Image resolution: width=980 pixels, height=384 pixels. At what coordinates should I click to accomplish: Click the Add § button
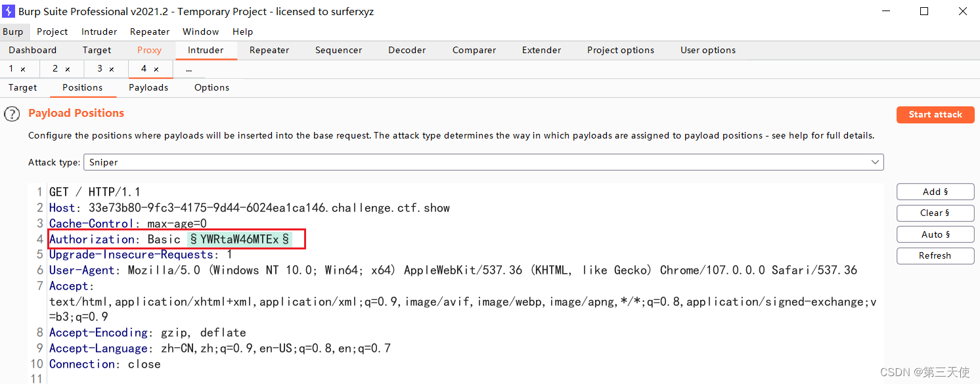click(x=935, y=192)
